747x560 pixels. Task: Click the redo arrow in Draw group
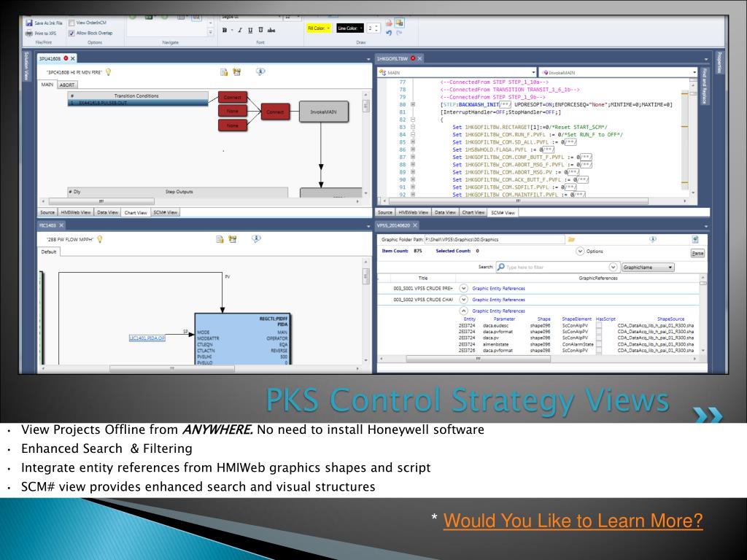[399, 32]
